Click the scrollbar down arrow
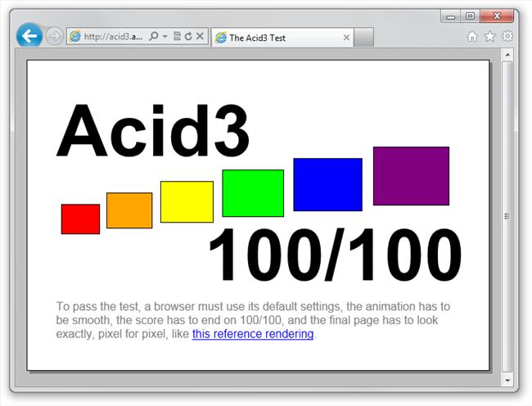The image size is (532, 406). (507, 381)
